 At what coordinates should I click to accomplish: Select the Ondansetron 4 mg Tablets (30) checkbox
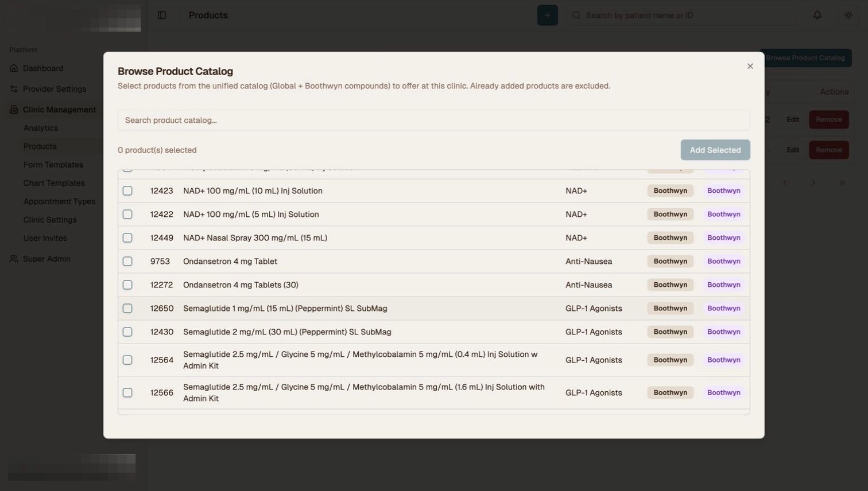[x=127, y=285]
